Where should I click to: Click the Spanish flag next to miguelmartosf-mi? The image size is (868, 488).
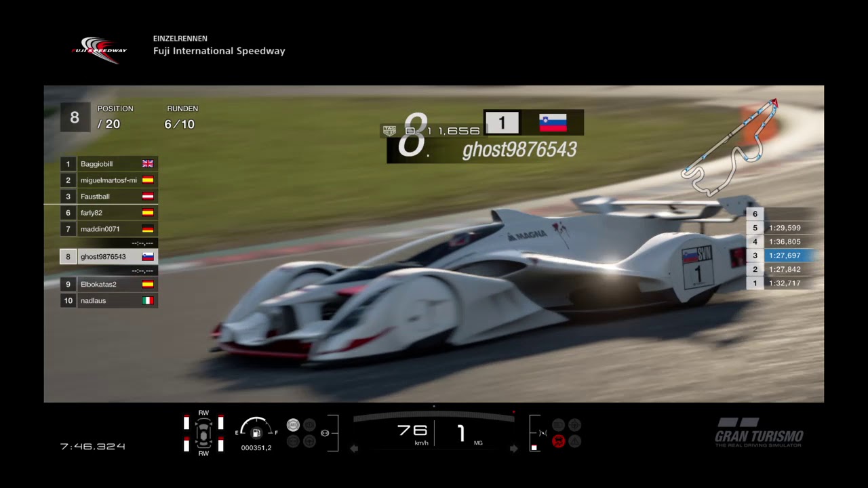pos(148,180)
